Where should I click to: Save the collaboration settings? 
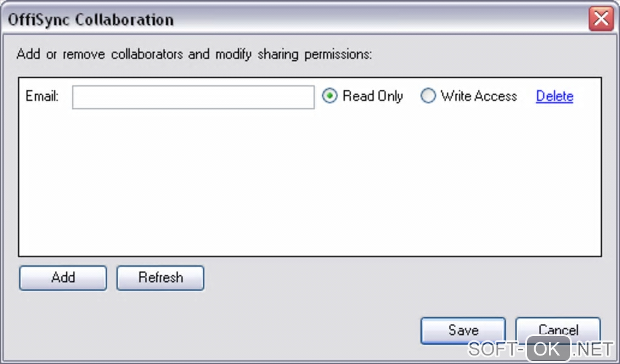[x=463, y=330]
